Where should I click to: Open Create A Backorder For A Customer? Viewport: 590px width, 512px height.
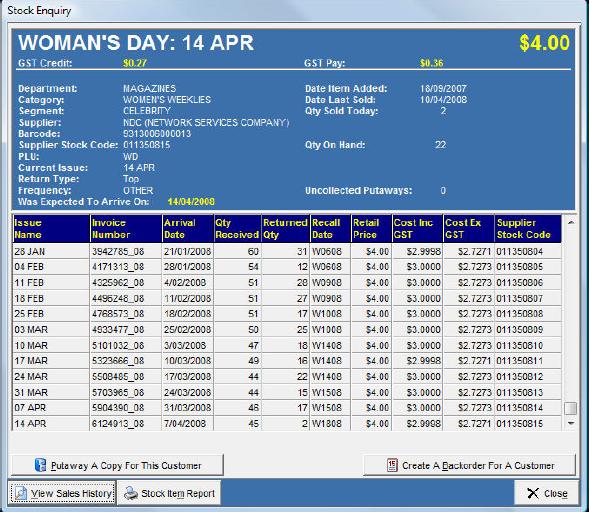coord(469,465)
